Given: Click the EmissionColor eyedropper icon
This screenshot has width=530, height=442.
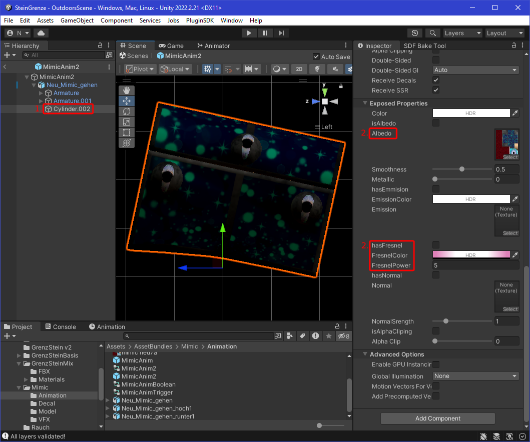Looking at the screenshot, I should tap(515, 199).
